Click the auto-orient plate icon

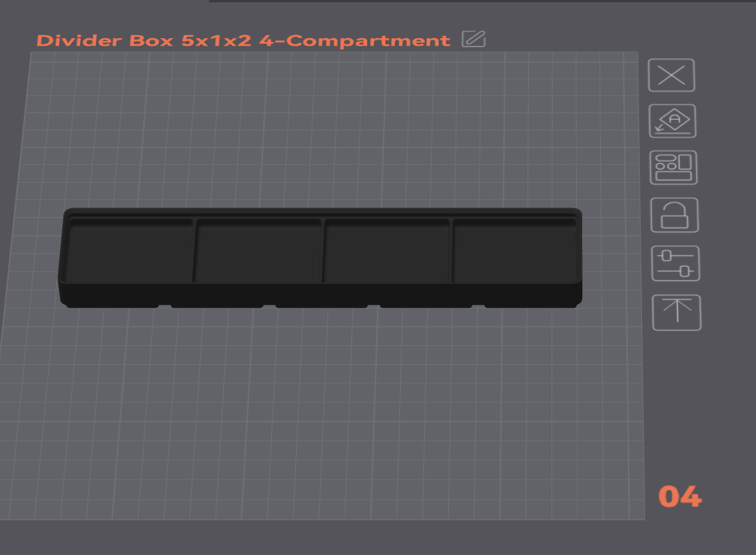673,121
